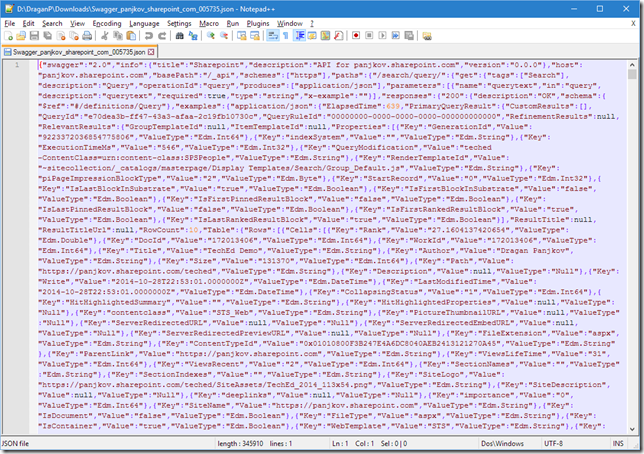Image resolution: width=644 pixels, height=454 pixels.
Task: Click 'length : 345910' in the status bar
Action: click(240, 444)
